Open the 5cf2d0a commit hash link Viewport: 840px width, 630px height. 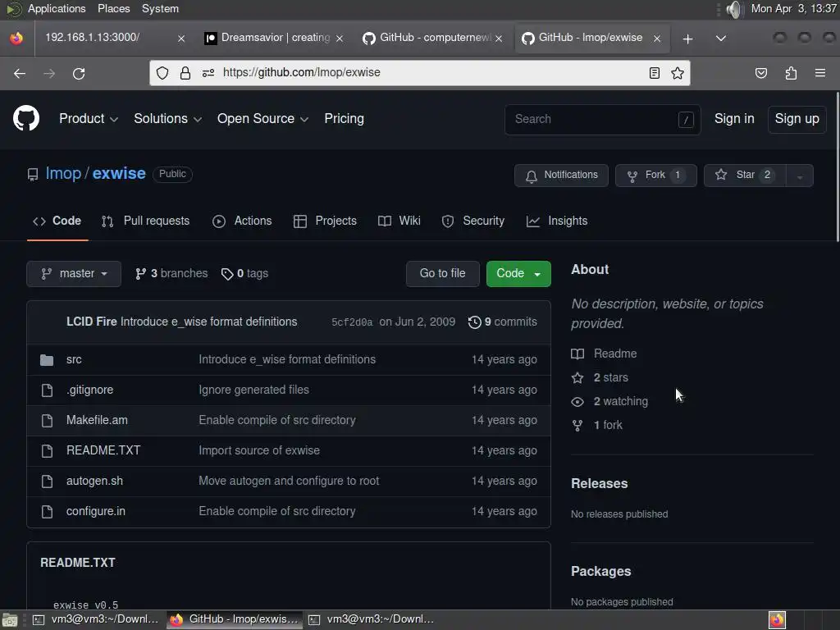point(352,322)
